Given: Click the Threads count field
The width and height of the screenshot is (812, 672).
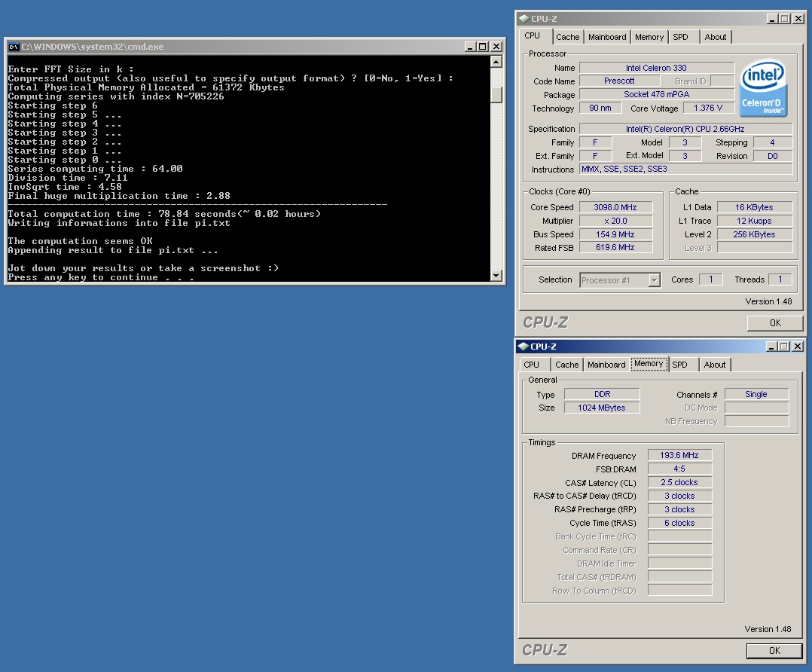Looking at the screenshot, I should tap(780, 279).
